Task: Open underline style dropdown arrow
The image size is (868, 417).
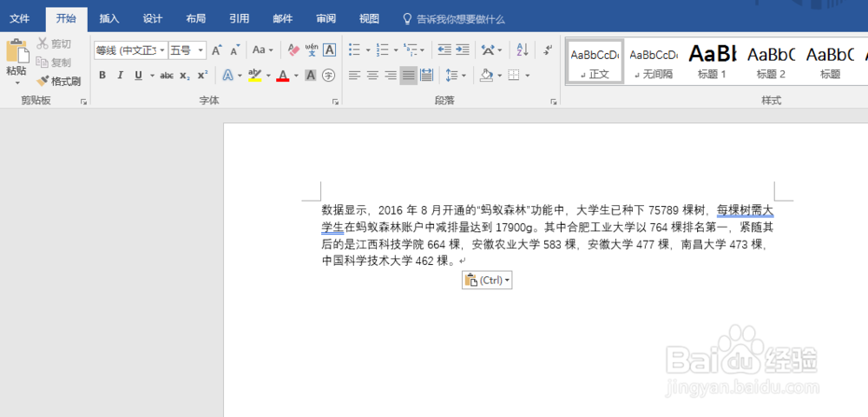Action: (x=152, y=76)
